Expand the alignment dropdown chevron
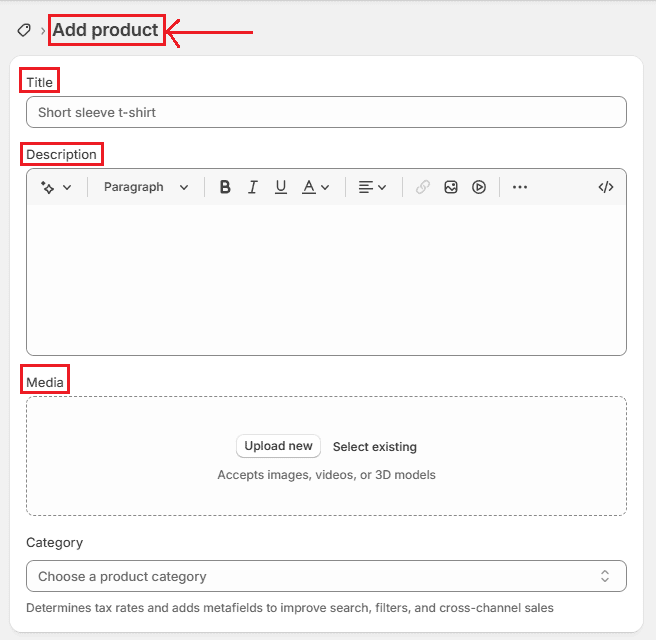The height and width of the screenshot is (640, 656). tap(382, 187)
